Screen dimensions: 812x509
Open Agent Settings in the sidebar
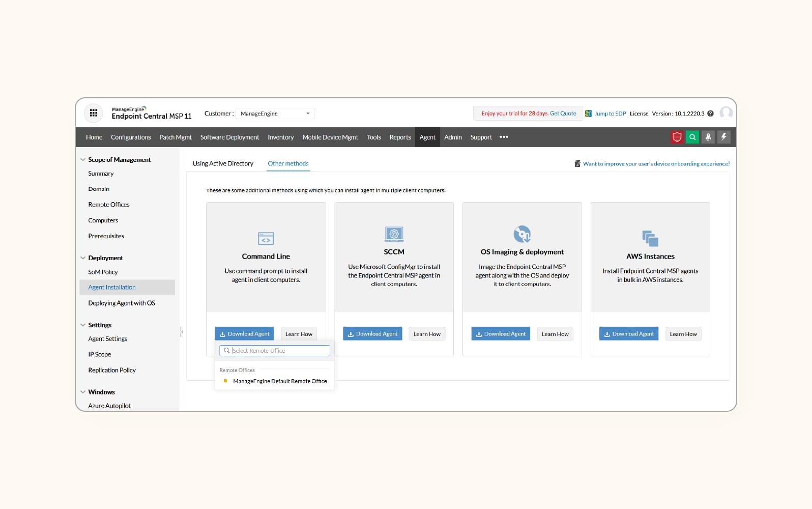pos(108,339)
